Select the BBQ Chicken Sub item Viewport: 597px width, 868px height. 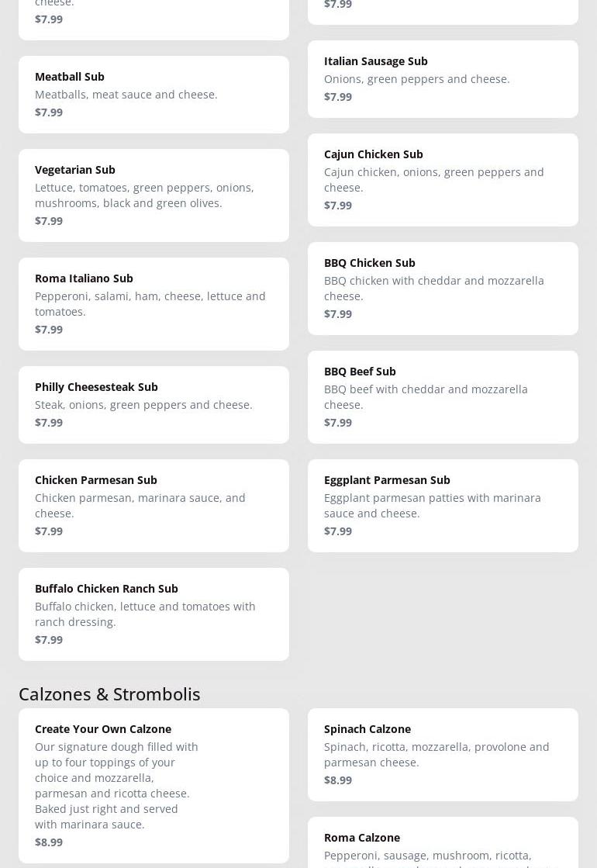point(443,288)
